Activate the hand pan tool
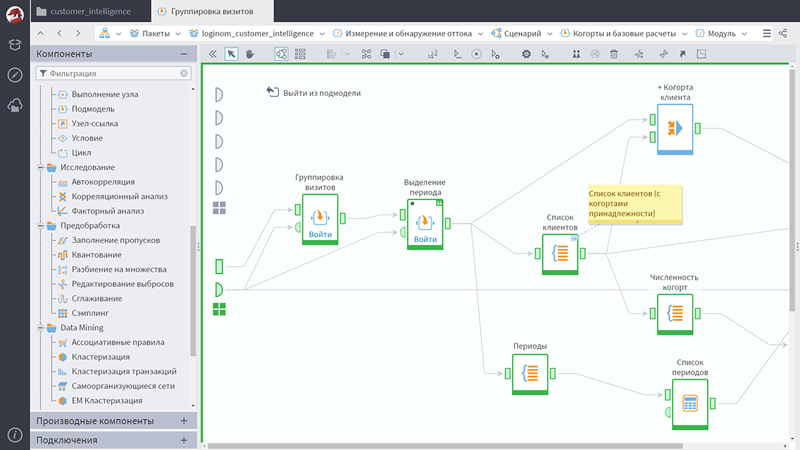800x450 pixels. [249, 54]
